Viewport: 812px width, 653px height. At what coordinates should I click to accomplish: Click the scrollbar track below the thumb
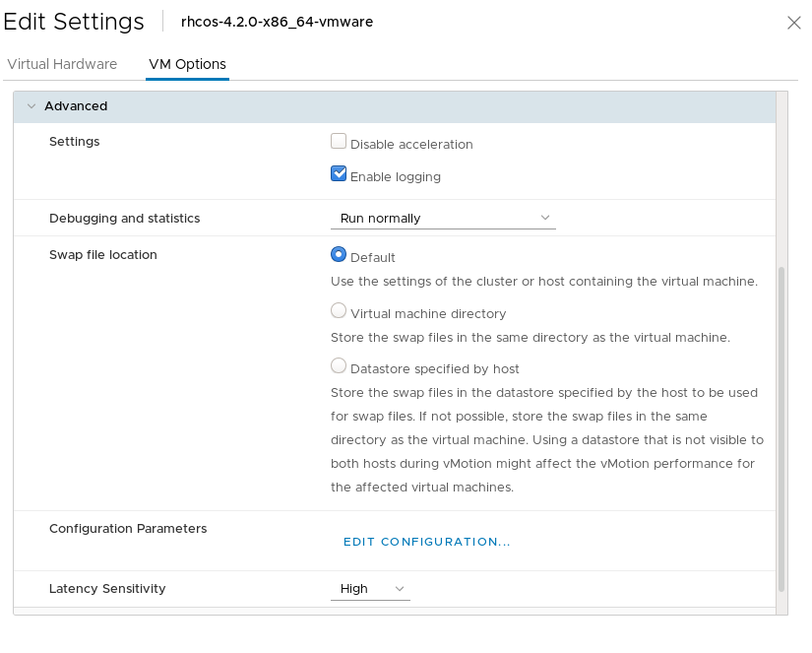[x=781, y=602]
